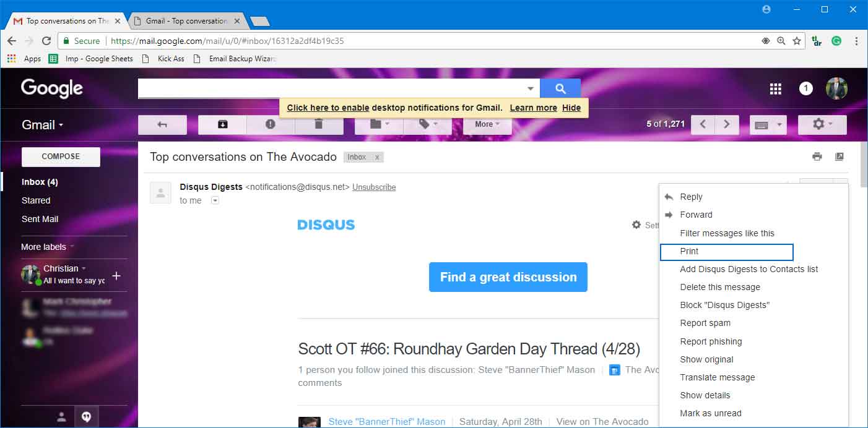Open the More actions dropdown

coord(487,124)
